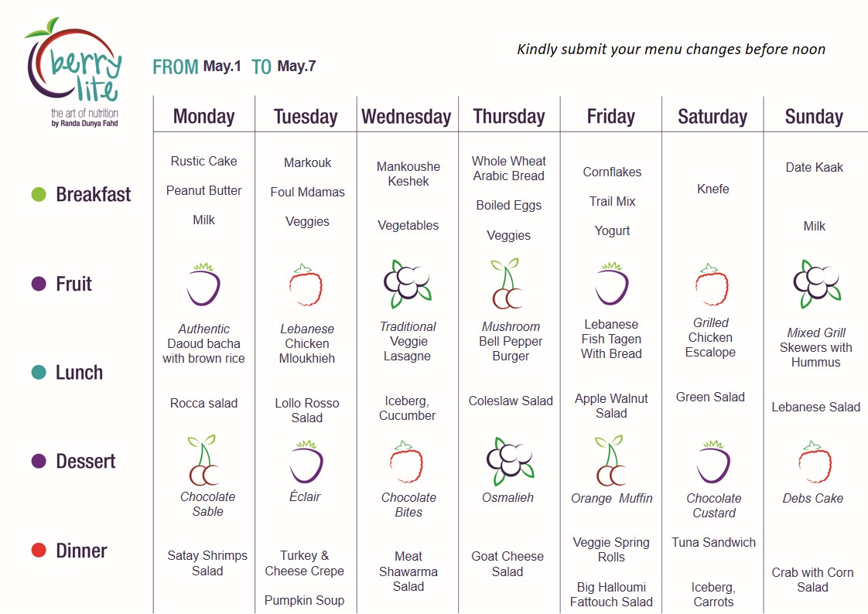
Task: Click the cherry icon in Thursday's fruit row
Action: click(x=507, y=284)
